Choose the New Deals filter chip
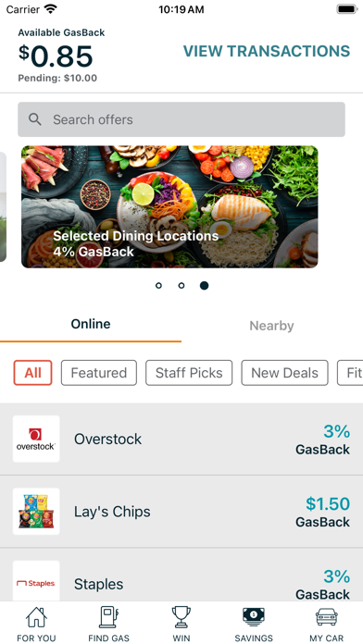363x644 pixels. tap(284, 373)
